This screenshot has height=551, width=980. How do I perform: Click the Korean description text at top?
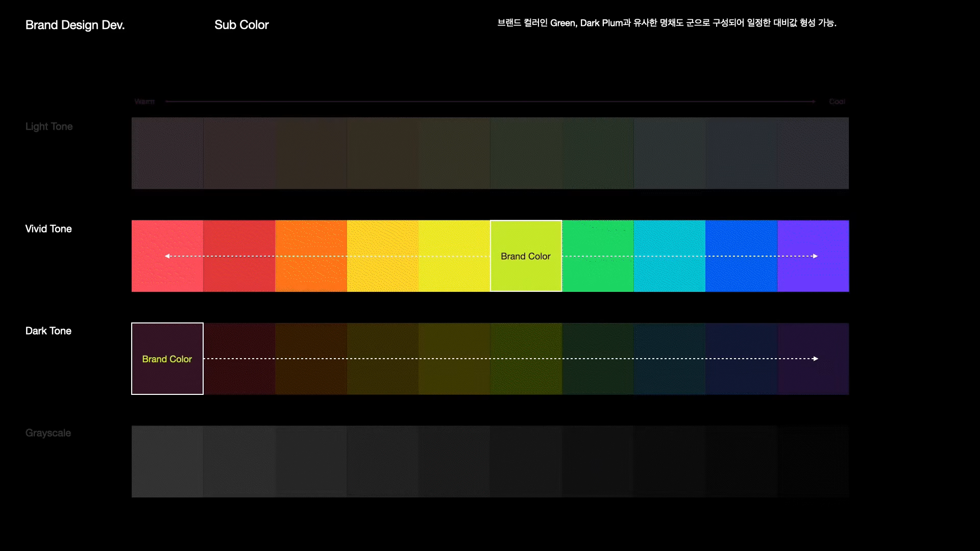667,23
